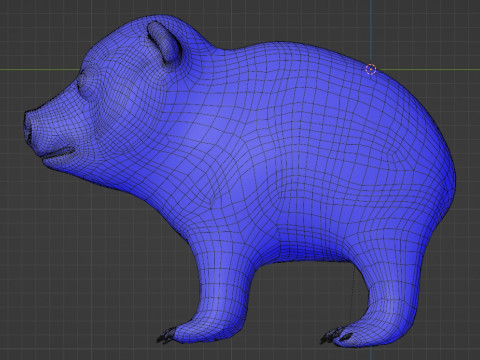Select the bear's ear in the viewport
480x360 pixels.
(x=165, y=42)
